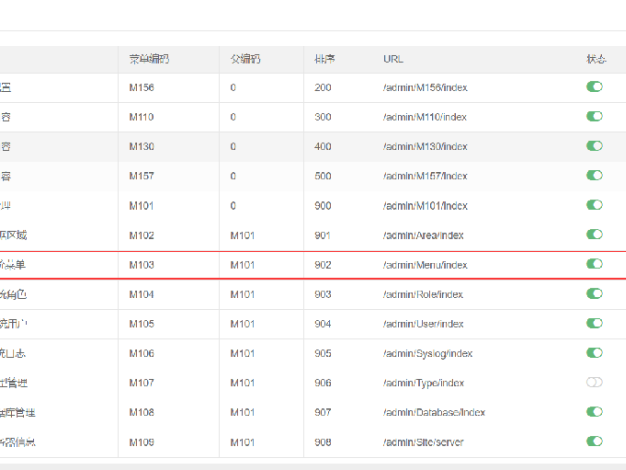Select menu code M157 cell
Viewport: 626px width, 470px height.
point(142,176)
